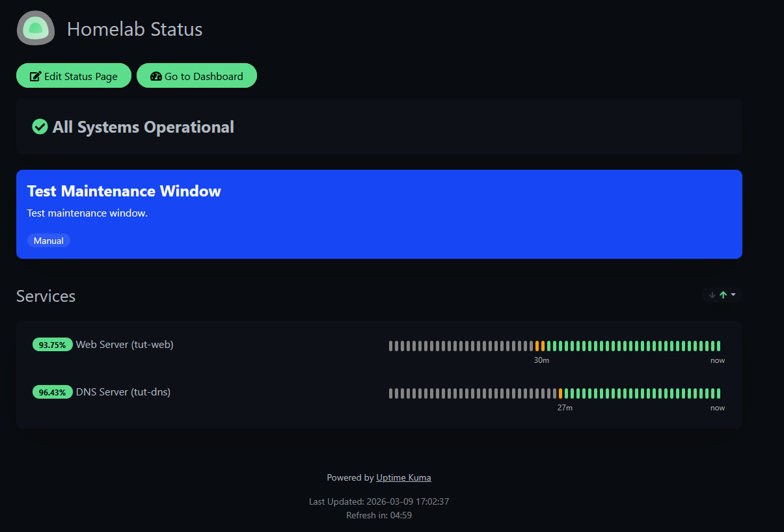Click the orange heartbeat bar on Web Server
This screenshot has height=532, width=784.
coord(538,345)
